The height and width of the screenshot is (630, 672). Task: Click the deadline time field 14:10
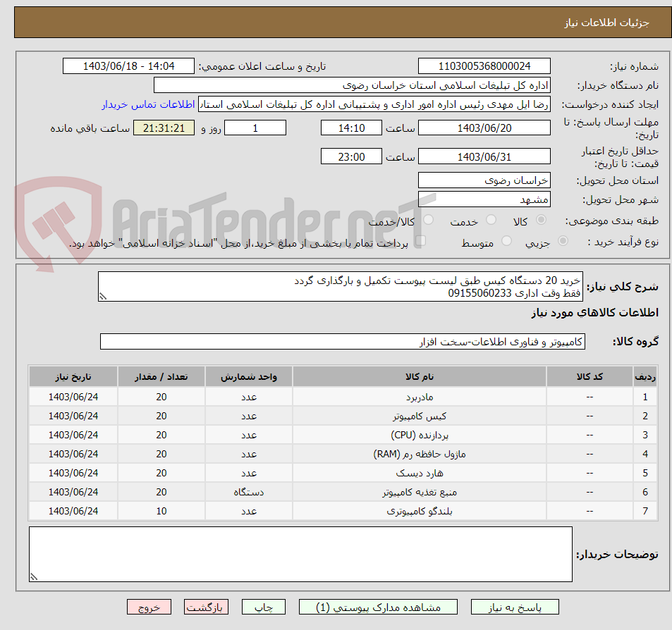coord(351,128)
